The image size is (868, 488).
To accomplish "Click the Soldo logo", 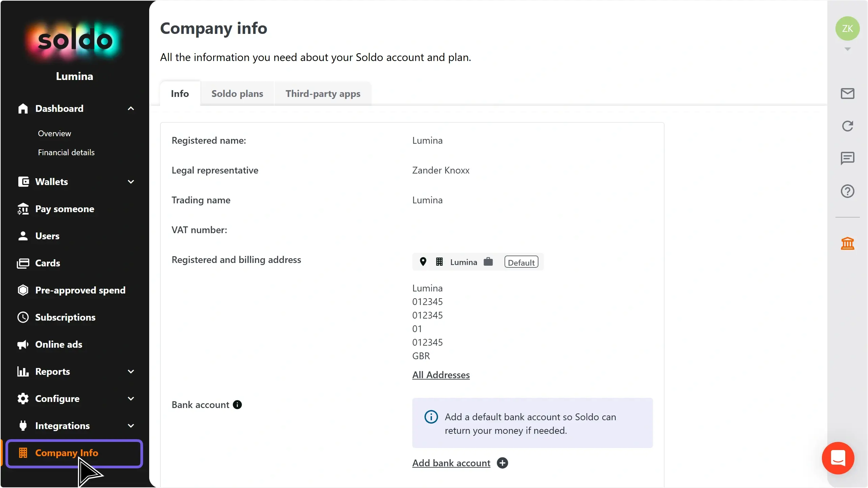I will [75, 41].
